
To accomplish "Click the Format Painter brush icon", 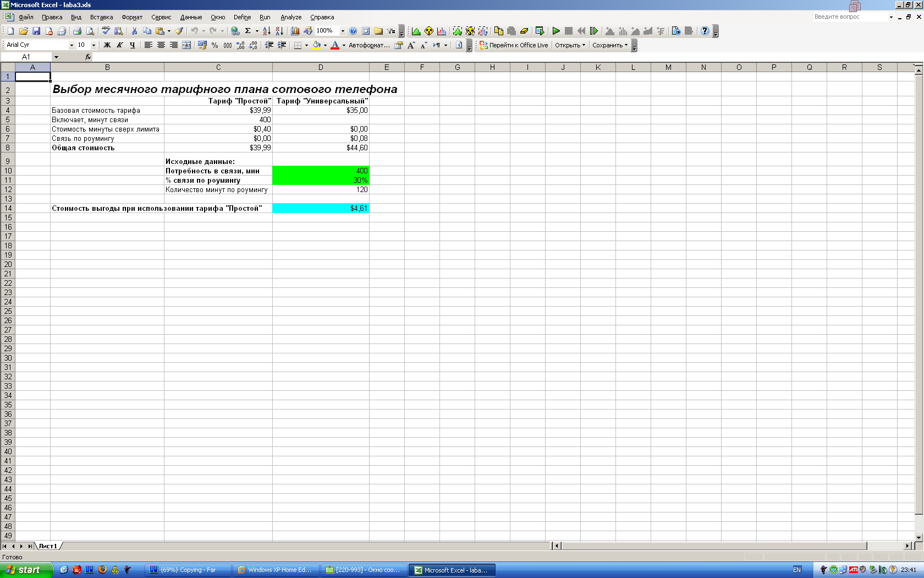I will coord(179,31).
